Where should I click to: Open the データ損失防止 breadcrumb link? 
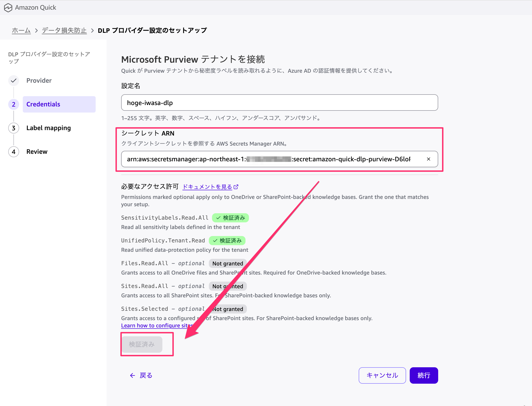pyautogui.click(x=64, y=30)
